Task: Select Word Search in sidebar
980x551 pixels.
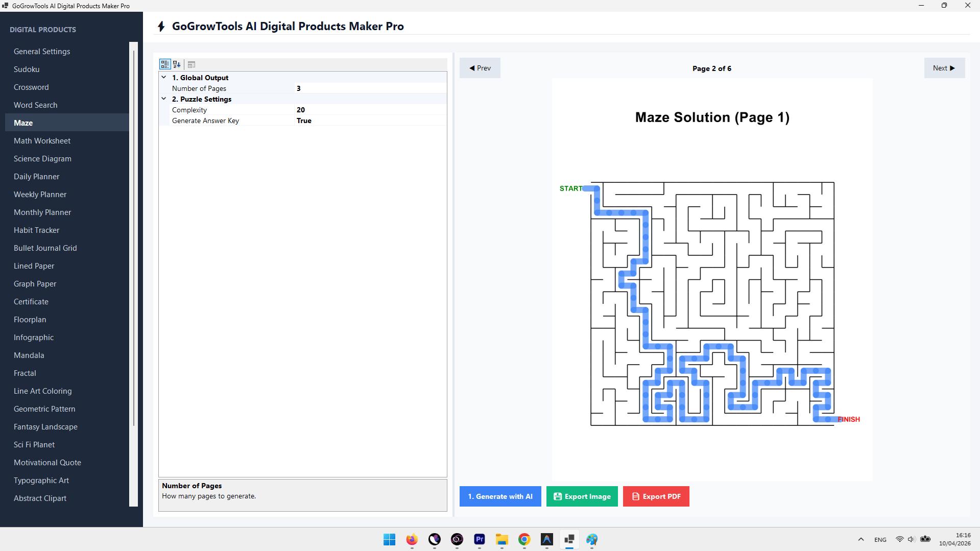Action: pyautogui.click(x=67, y=105)
